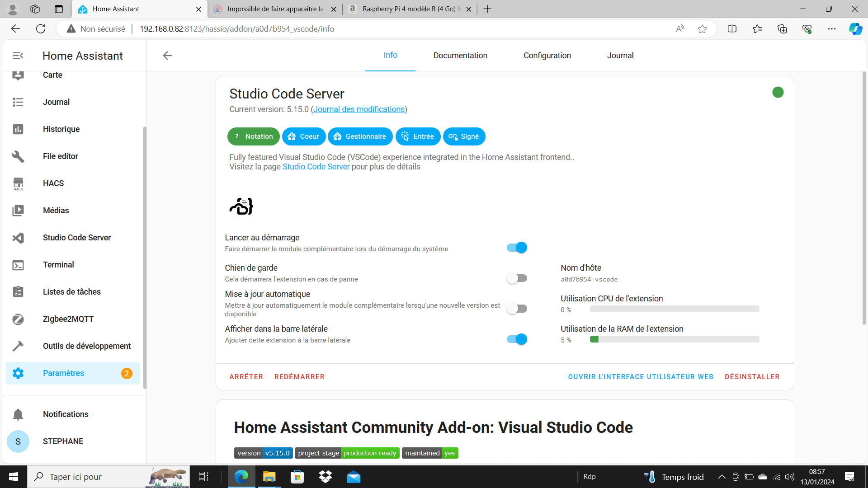868x488 pixels.
Task: Open STEPHANE user profile avatar
Action: (x=18, y=441)
